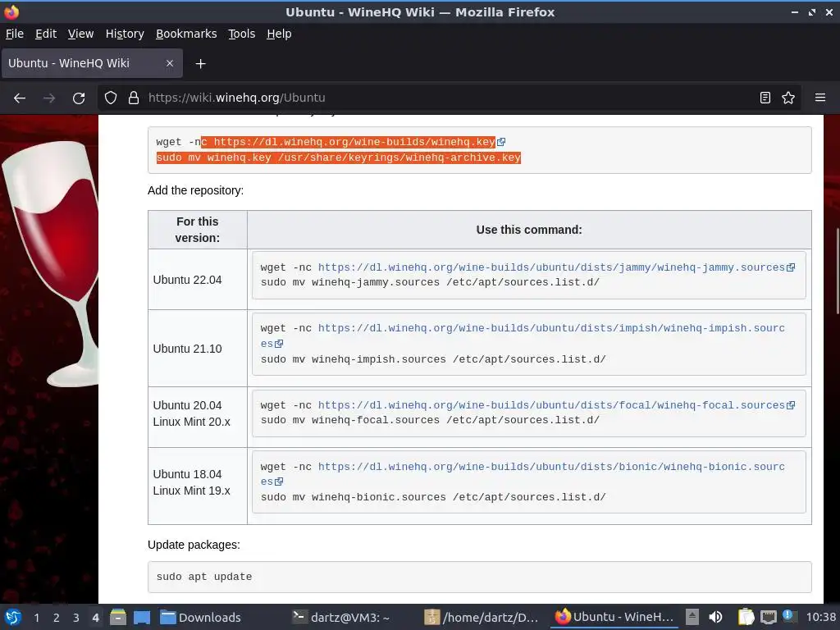
Task: Toggle reader view icon in address bar
Action: click(x=765, y=98)
